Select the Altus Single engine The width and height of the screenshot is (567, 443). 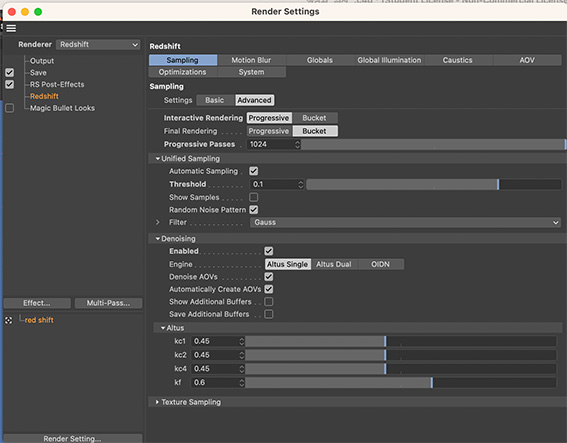click(287, 264)
